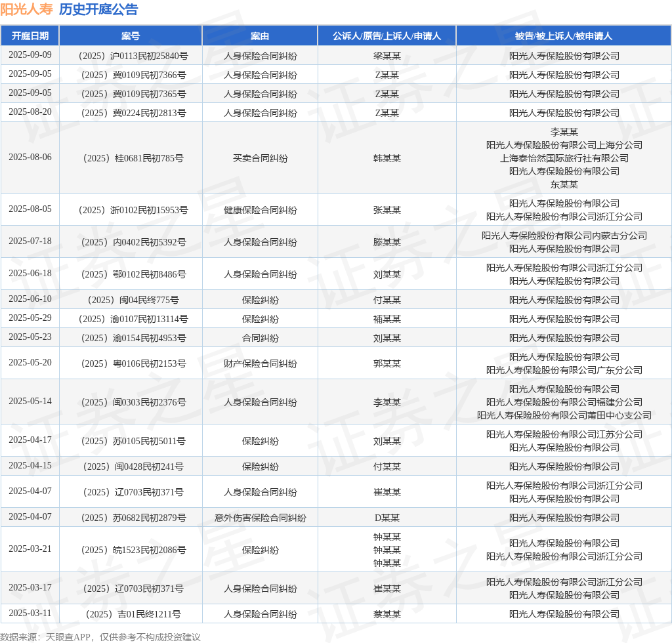
Task: Click defendant 阳光人寿保险股份有限公司莆田中心支公司
Action: pyautogui.click(x=564, y=415)
